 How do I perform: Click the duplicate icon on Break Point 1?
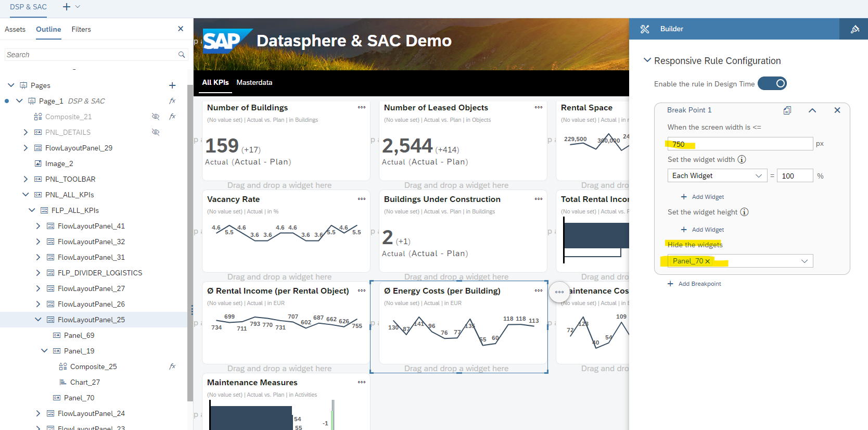coord(787,110)
